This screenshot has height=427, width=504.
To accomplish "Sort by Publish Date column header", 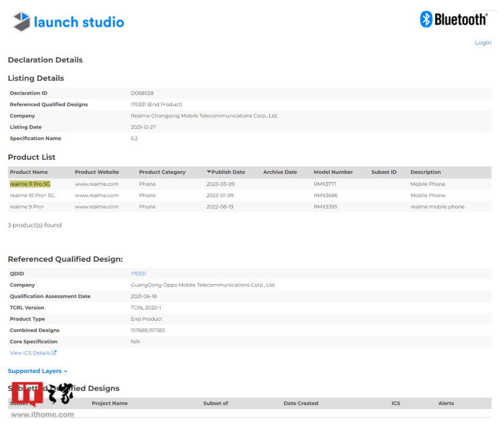I will pos(226,172).
